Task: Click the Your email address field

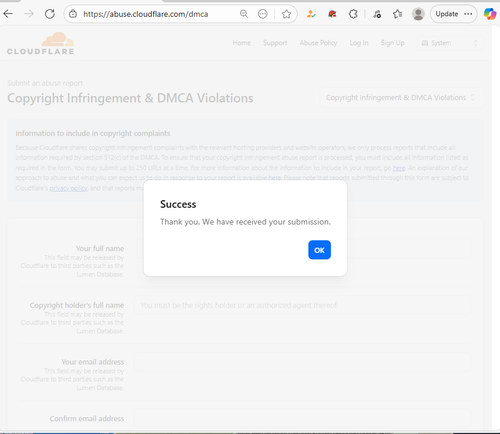Action: click(302, 362)
